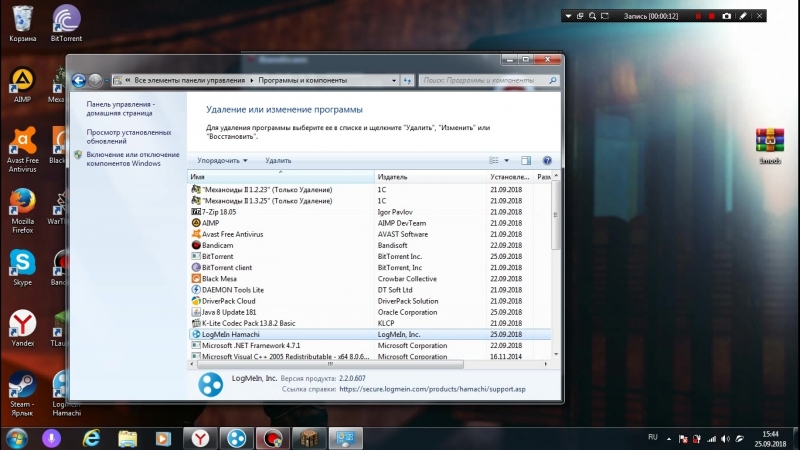Click the recorder magnifier icon

pyautogui.click(x=592, y=16)
